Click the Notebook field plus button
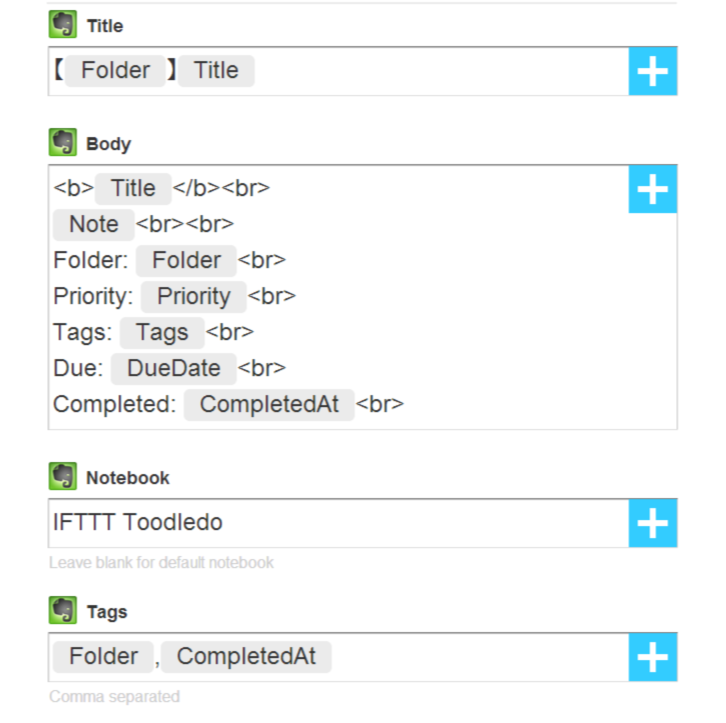The width and height of the screenshot is (726, 723). pyautogui.click(x=652, y=523)
